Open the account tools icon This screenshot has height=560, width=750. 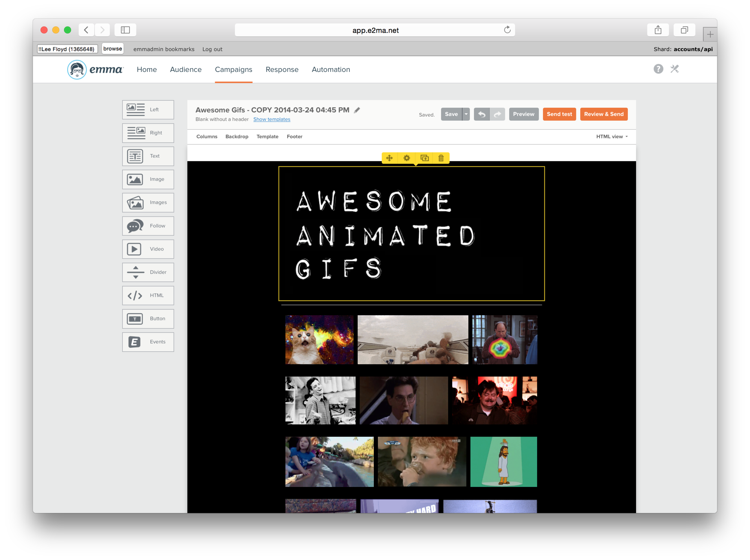point(674,69)
